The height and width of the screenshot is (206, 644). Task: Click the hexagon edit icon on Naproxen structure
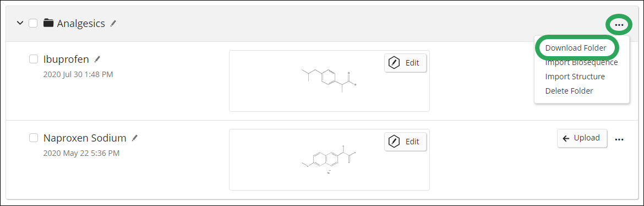(394, 142)
